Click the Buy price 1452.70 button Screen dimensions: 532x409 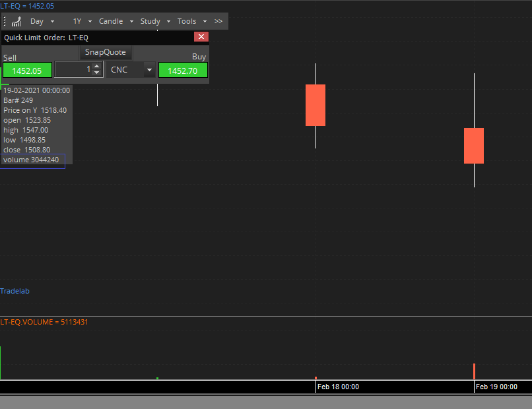[x=183, y=71]
